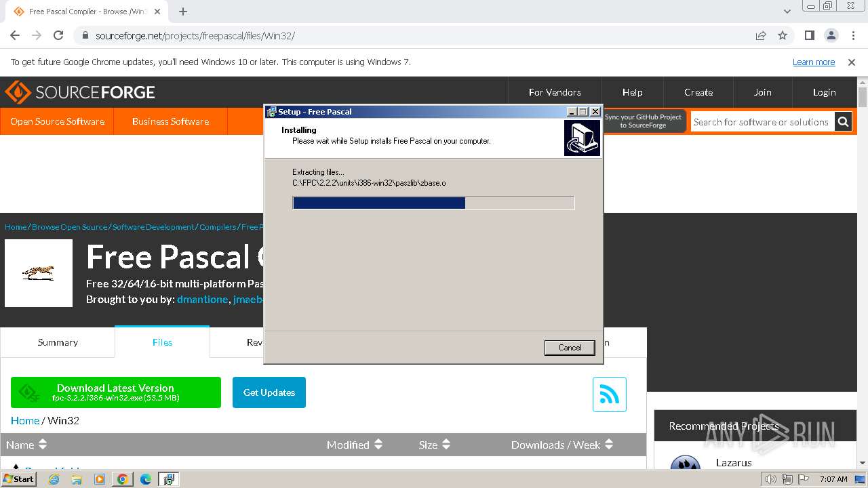Open the Create menu item
This screenshot has height=488, width=868.
[698, 92]
